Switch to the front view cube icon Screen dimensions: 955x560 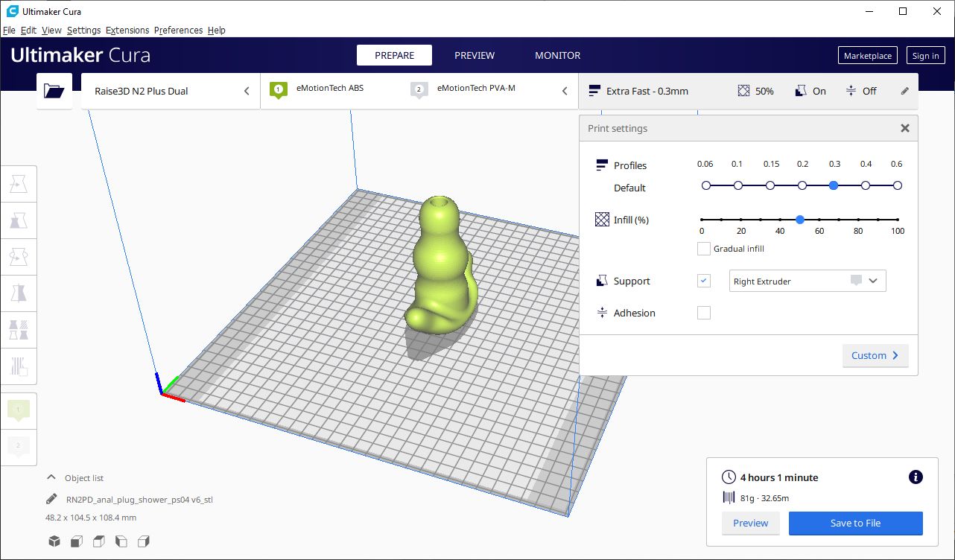coord(77,541)
